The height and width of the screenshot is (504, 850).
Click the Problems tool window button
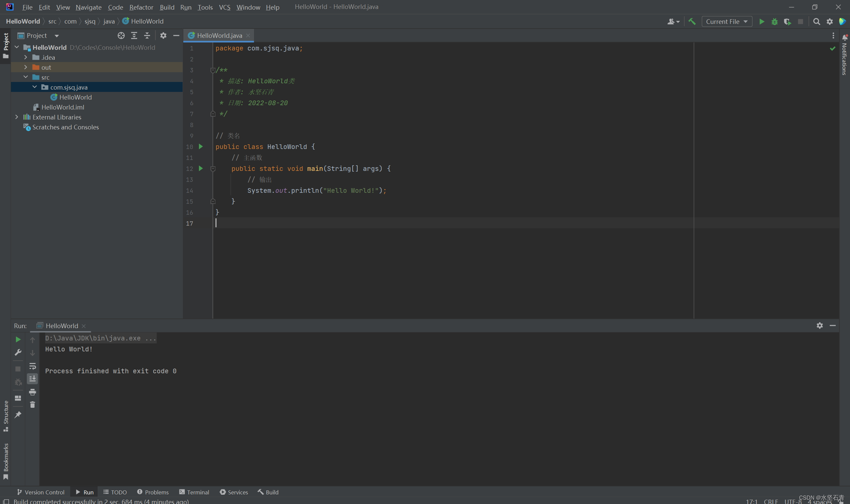[x=153, y=492]
